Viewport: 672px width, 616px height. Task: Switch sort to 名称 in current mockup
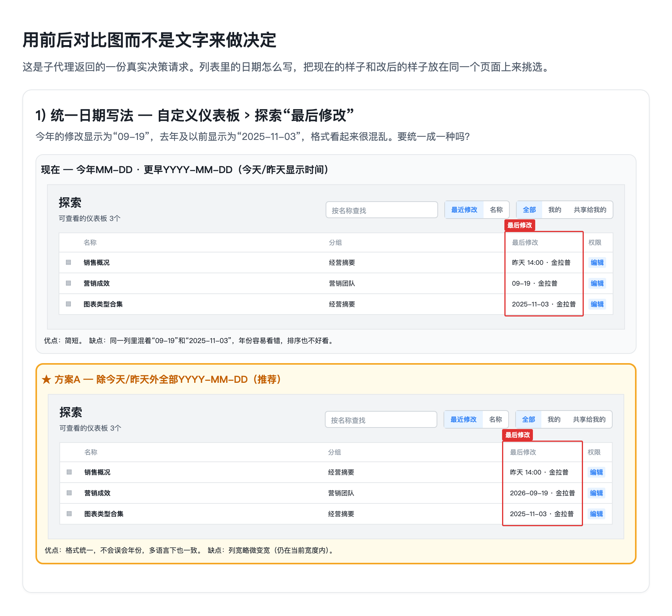pyautogui.click(x=496, y=210)
